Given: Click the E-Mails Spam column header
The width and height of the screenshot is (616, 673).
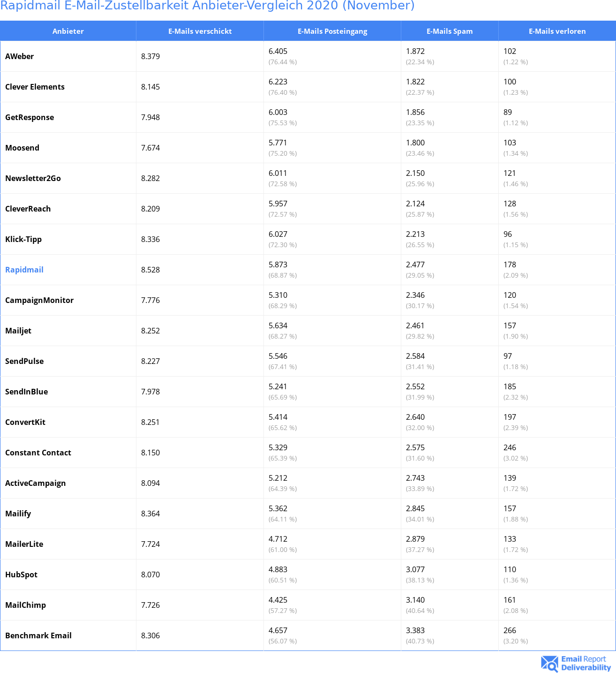Looking at the screenshot, I should pyautogui.click(x=450, y=31).
